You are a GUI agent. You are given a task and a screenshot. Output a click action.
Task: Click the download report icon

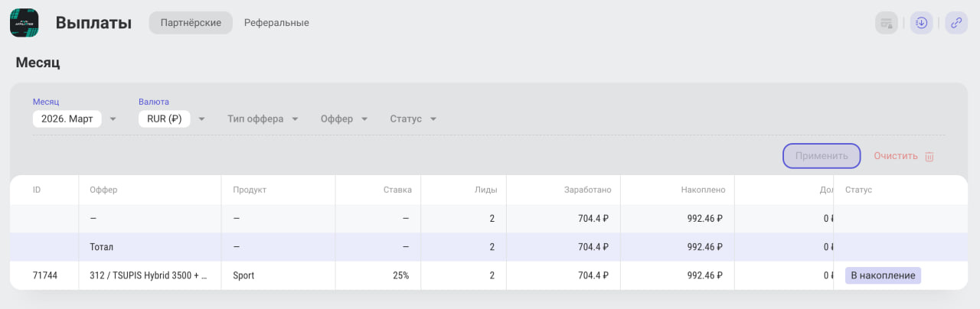(x=922, y=23)
